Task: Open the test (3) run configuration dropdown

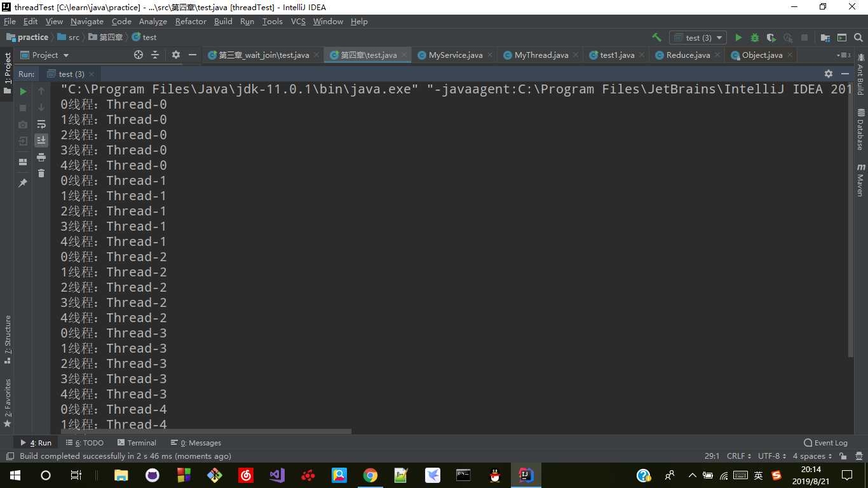Action: (x=698, y=37)
